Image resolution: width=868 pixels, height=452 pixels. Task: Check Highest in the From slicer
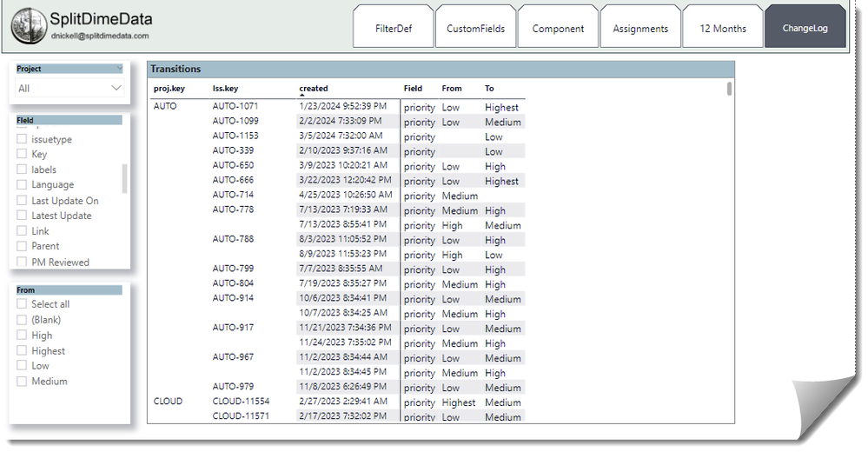tap(22, 350)
